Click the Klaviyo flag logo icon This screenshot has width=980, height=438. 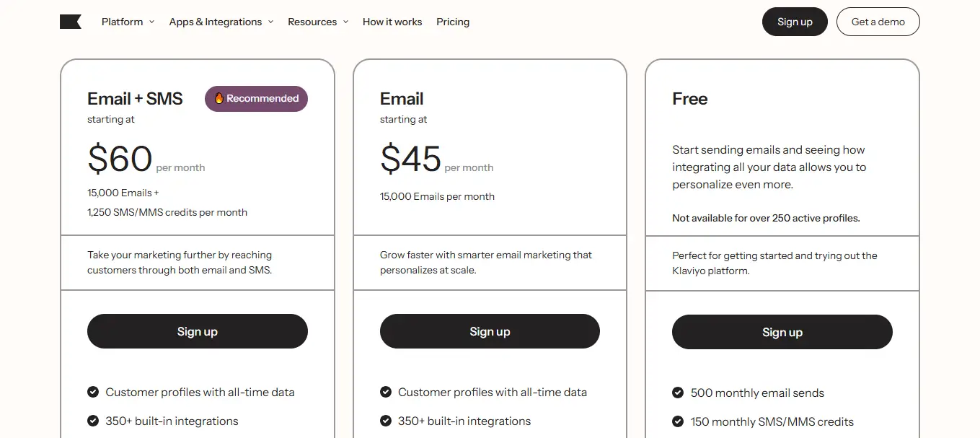pyautogui.click(x=70, y=22)
